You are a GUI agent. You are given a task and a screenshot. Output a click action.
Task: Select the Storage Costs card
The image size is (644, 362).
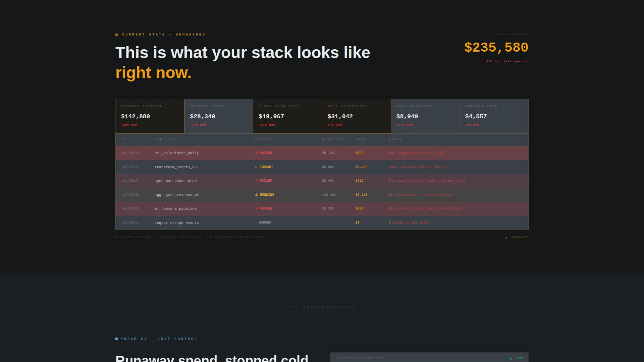(x=219, y=116)
